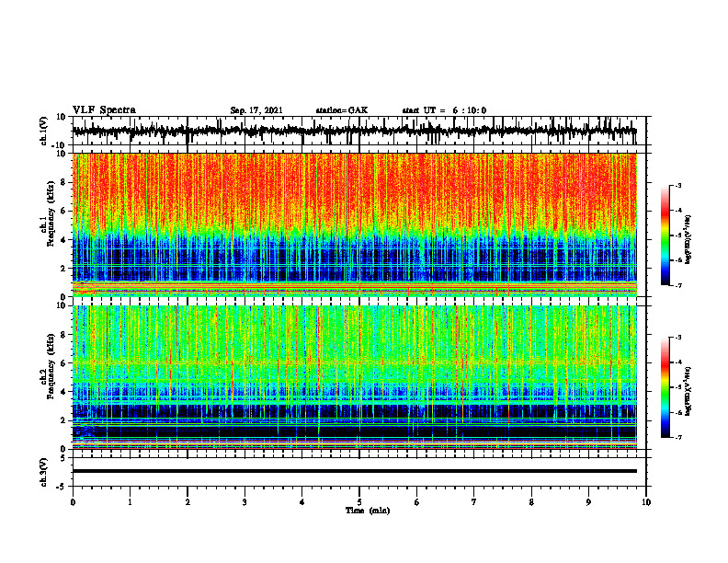Click time axis tick label "0"
The width and height of the screenshot is (728, 563).
click(x=73, y=502)
